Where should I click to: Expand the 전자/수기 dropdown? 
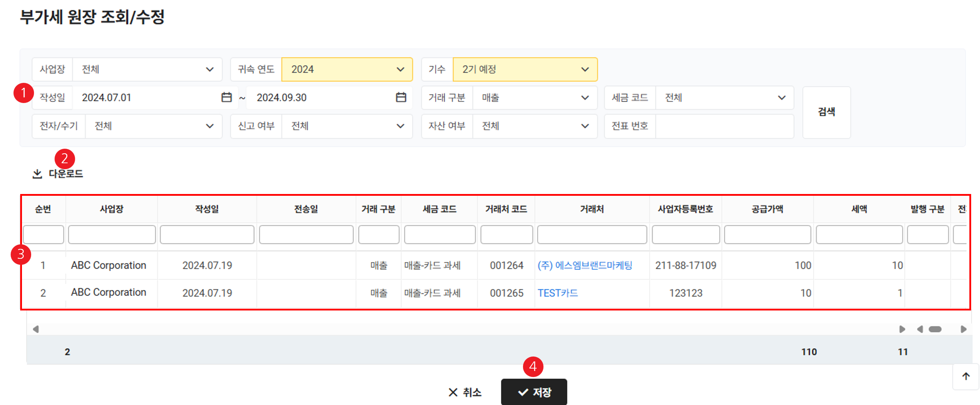153,126
